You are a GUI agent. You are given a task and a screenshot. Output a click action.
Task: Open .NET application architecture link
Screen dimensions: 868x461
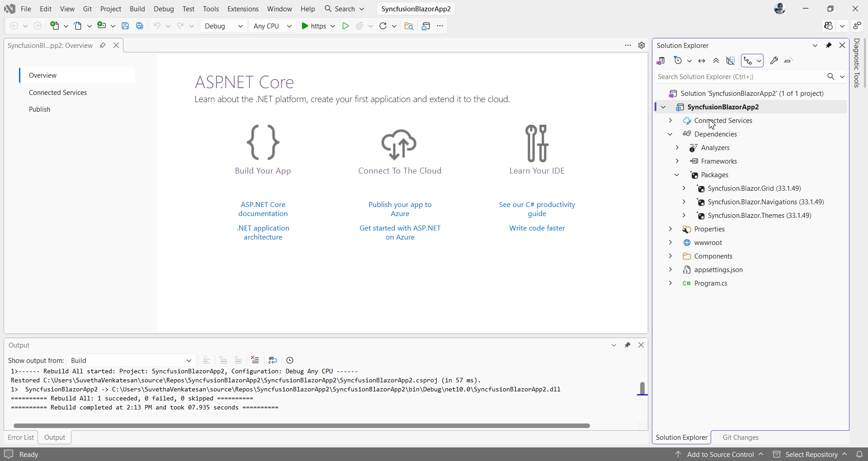click(x=263, y=232)
